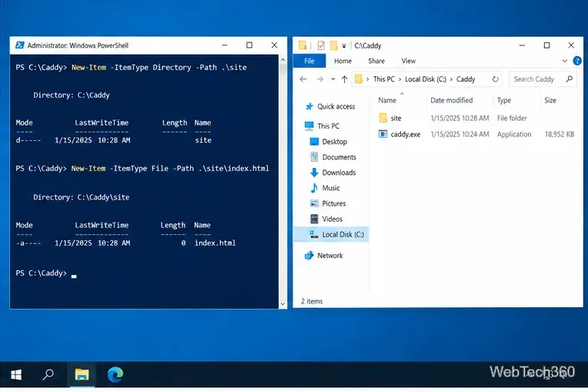The height and width of the screenshot is (392, 588).
Task: Go back with the Back arrow
Action: 303,79
